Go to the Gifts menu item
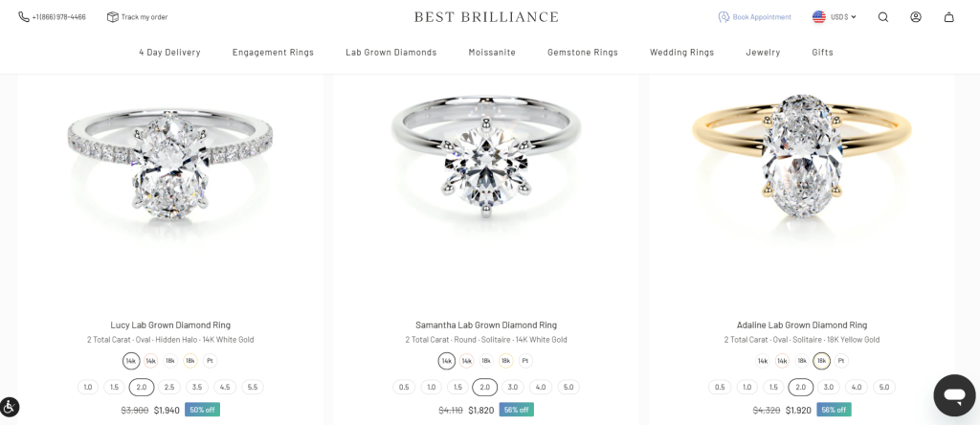The width and height of the screenshot is (980, 425). [x=822, y=53]
